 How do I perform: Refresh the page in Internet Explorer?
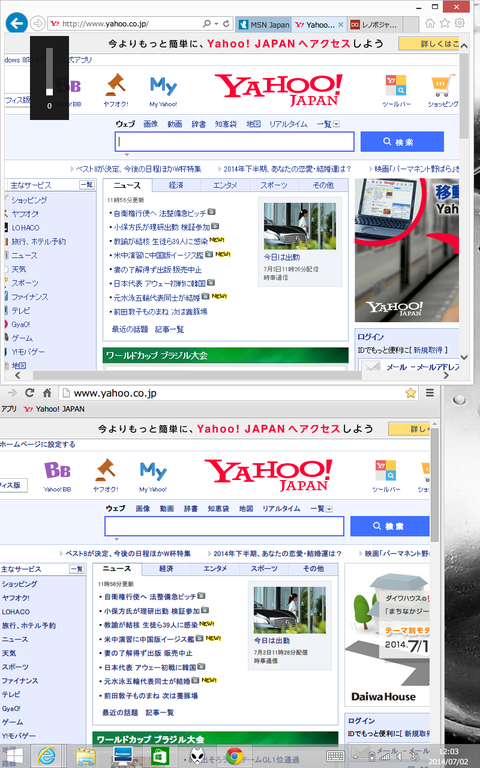[226, 24]
